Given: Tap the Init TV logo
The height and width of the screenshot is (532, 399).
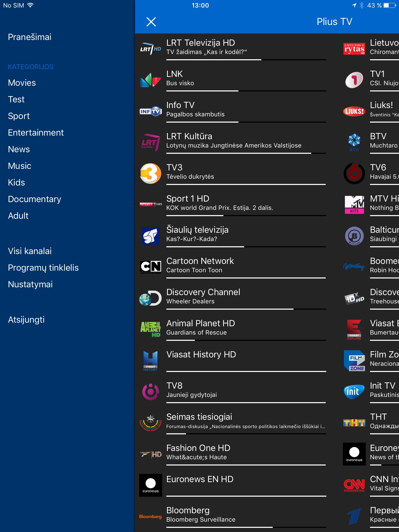Looking at the screenshot, I should point(354,392).
